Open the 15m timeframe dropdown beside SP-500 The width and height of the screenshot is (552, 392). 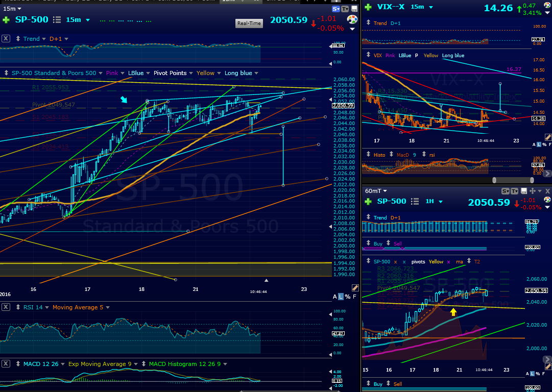pyautogui.click(x=88, y=20)
